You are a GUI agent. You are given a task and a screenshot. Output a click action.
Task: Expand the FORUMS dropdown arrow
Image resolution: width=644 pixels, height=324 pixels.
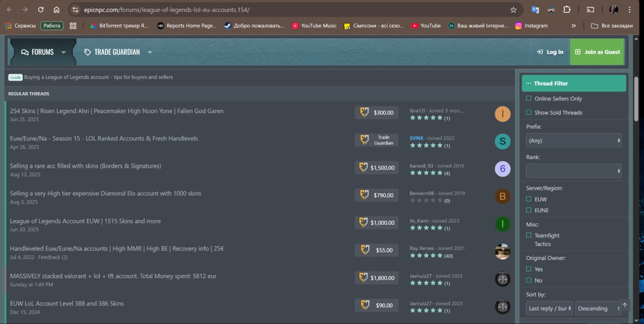[x=63, y=52]
